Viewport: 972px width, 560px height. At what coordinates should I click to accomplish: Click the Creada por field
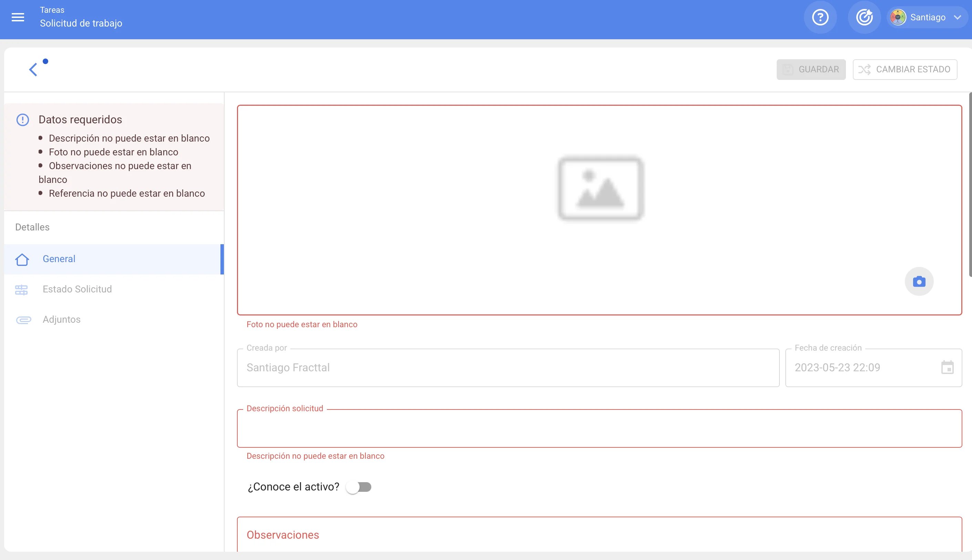[508, 368]
